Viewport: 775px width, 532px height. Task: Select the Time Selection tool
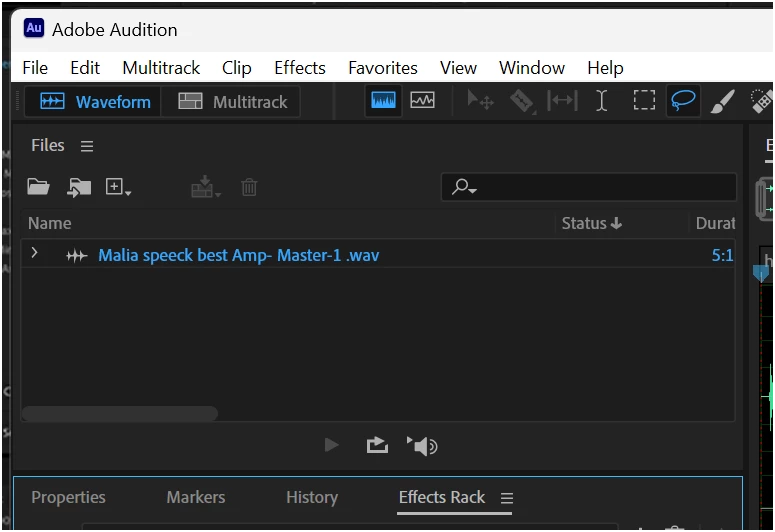coord(602,101)
